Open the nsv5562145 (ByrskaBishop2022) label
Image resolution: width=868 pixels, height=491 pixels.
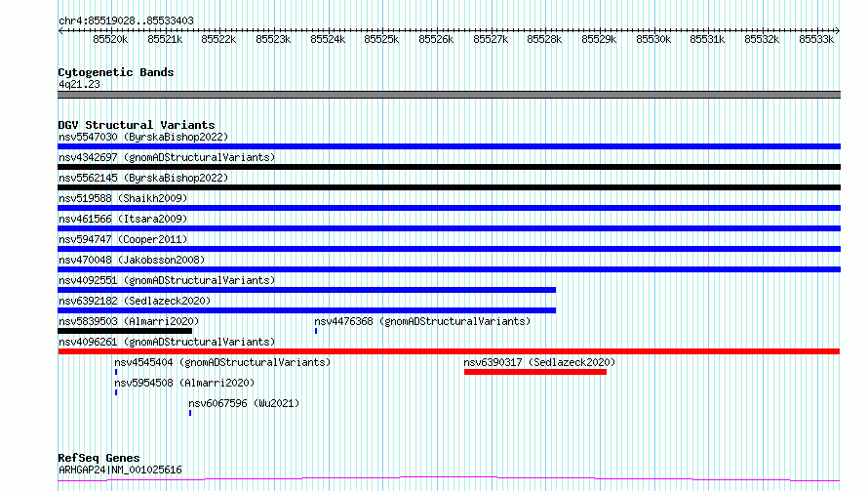point(143,178)
